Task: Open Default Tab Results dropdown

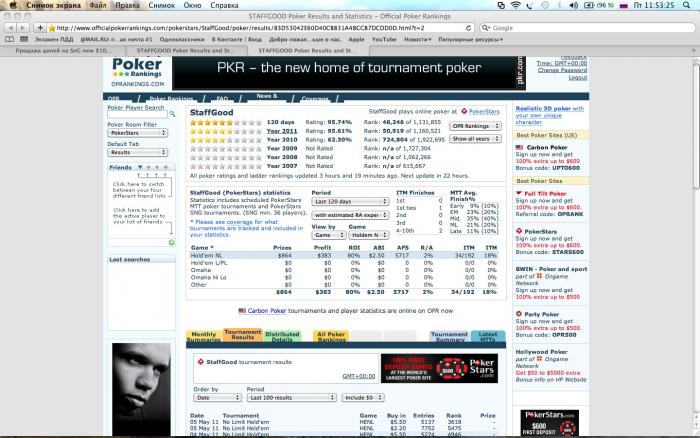Action: point(138,152)
